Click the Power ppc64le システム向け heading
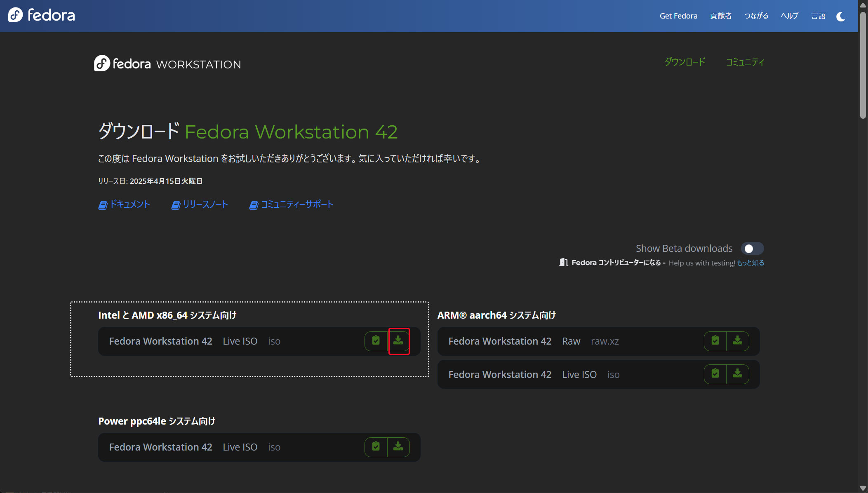 157,421
